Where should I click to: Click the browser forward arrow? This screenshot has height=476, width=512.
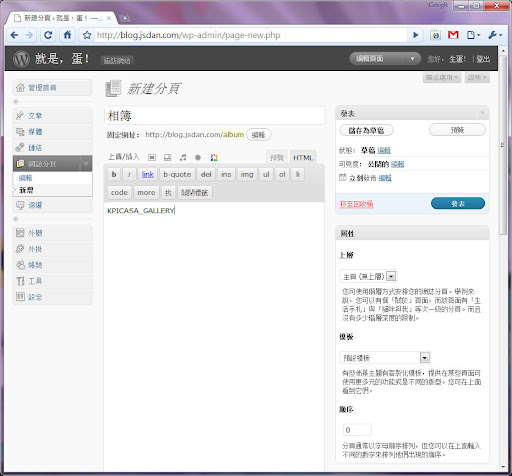(x=29, y=35)
